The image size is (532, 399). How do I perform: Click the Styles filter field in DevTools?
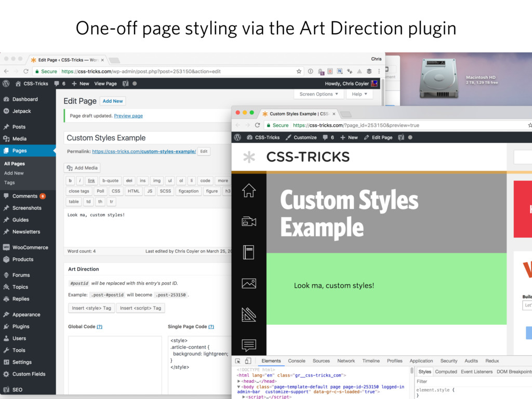[473, 381]
